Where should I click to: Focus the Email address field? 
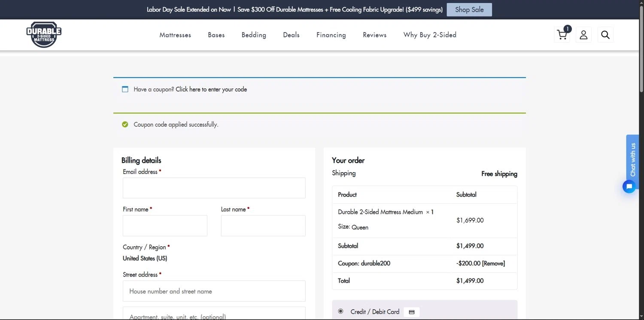point(214,188)
